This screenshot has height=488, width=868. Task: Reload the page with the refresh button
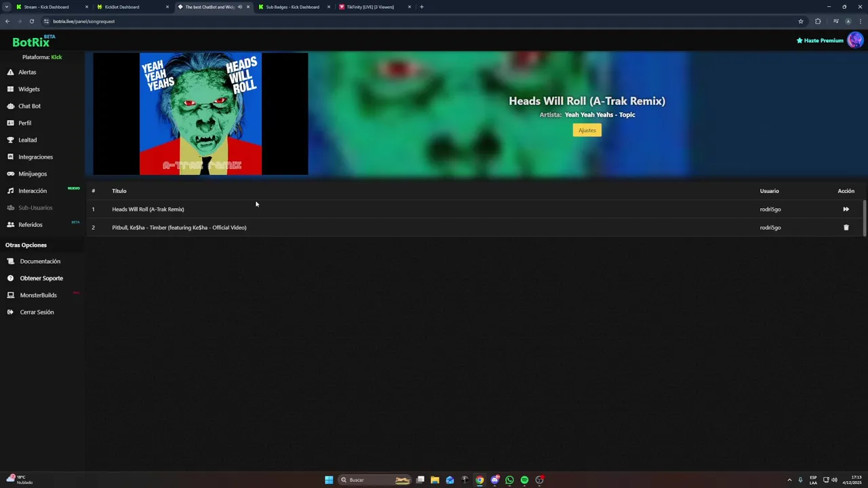click(x=31, y=21)
